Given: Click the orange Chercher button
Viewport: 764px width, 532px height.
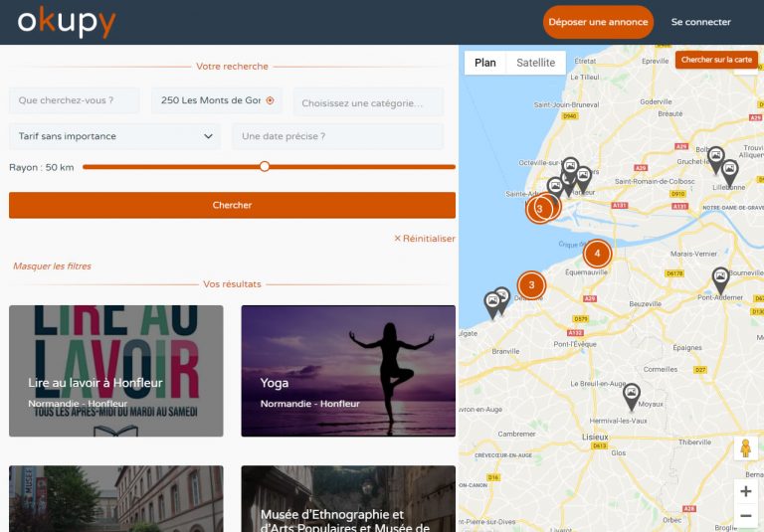Looking at the screenshot, I should (232, 205).
